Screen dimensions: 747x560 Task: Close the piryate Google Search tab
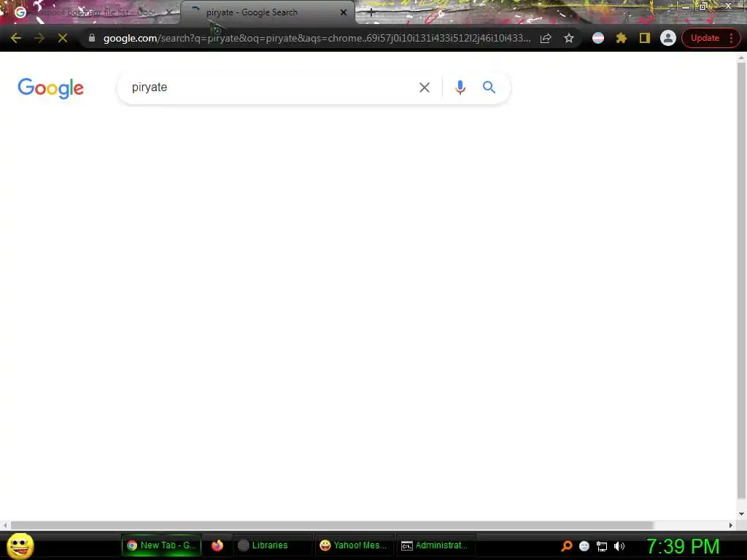point(344,13)
